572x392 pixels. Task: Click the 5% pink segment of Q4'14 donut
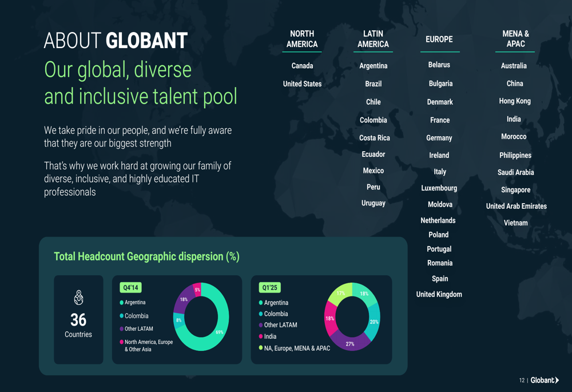tap(197, 290)
